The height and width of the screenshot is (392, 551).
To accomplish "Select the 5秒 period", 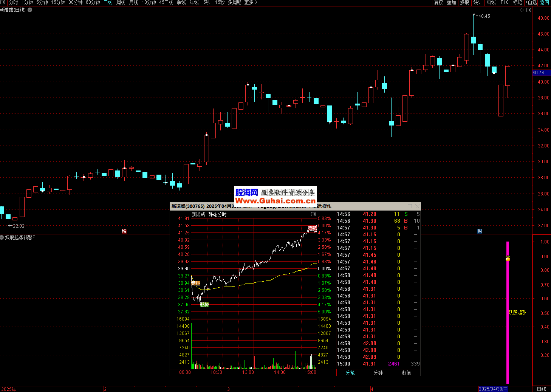I will point(207,2).
